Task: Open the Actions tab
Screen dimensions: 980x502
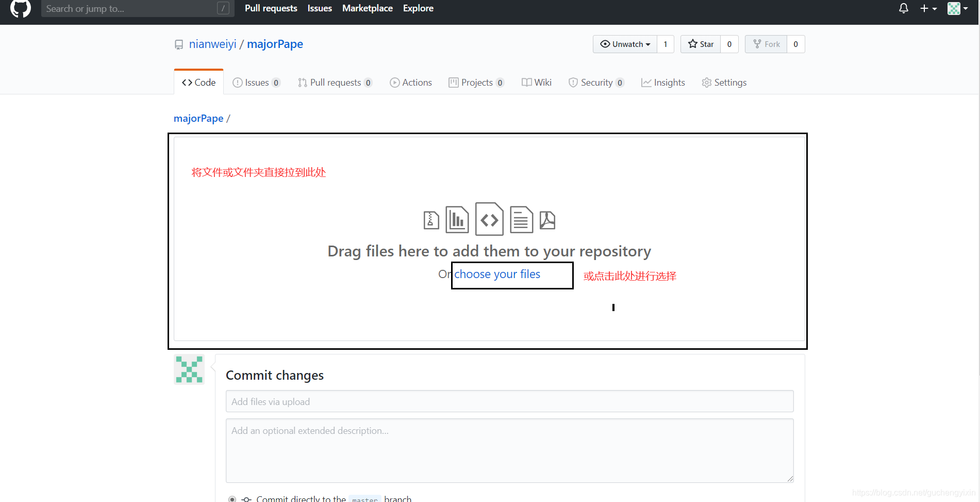Action: (411, 83)
